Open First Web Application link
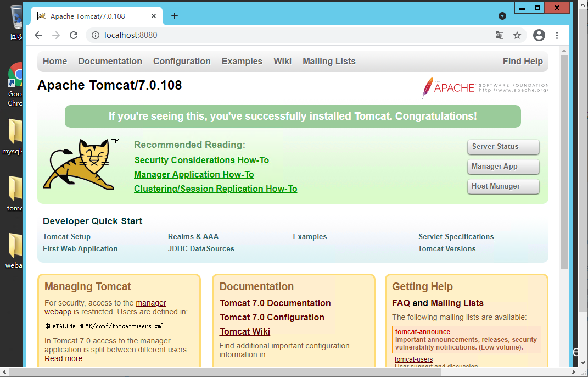This screenshot has width=588, height=377. point(80,248)
